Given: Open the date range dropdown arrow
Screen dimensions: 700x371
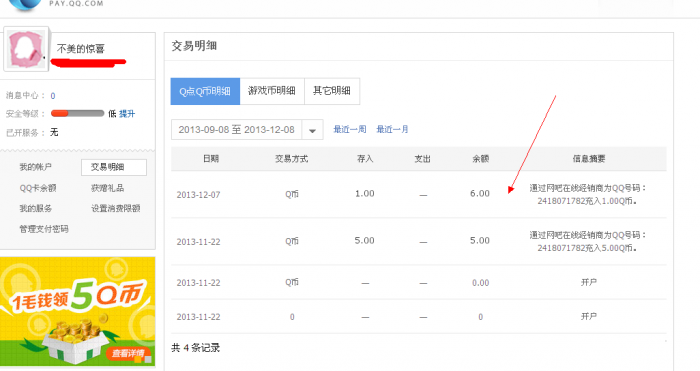Looking at the screenshot, I should (312, 130).
